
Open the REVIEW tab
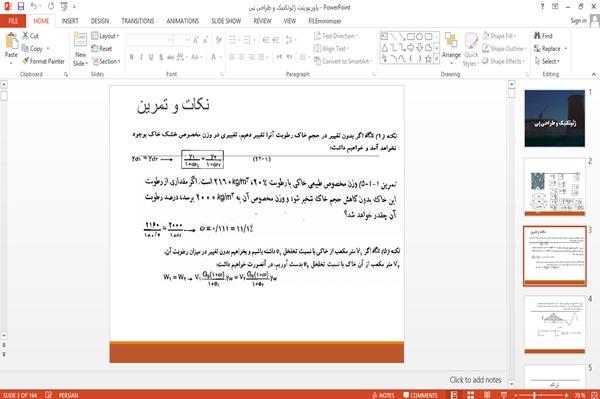262,21
